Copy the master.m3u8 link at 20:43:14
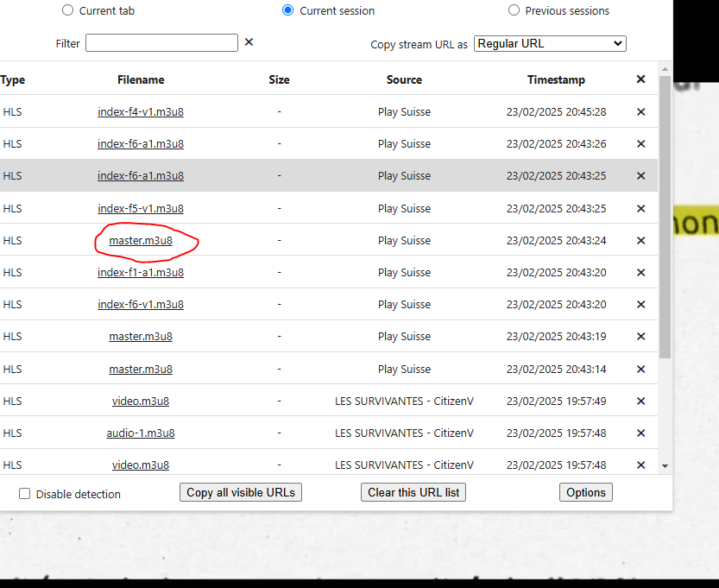Screen dimensions: 719x588 pos(141,370)
